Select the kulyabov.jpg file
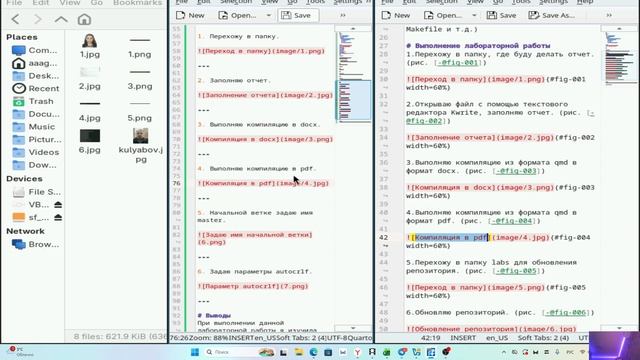 tap(140, 145)
